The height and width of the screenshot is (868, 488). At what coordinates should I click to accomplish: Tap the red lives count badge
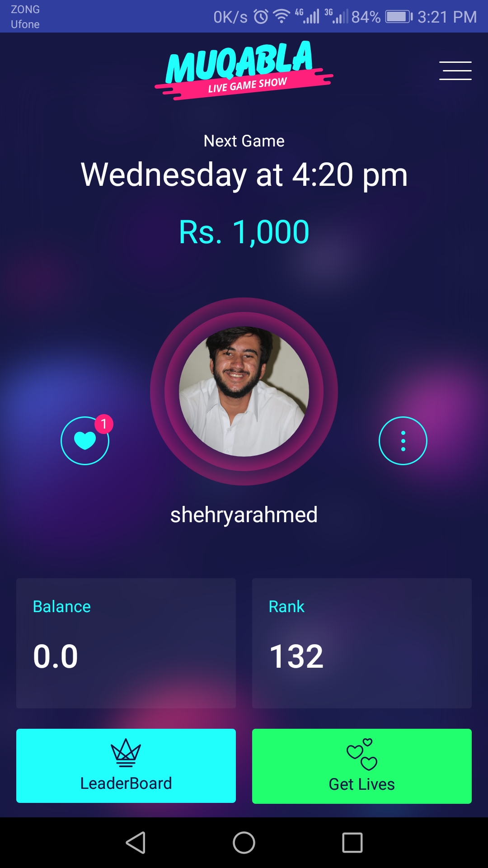[x=104, y=424]
